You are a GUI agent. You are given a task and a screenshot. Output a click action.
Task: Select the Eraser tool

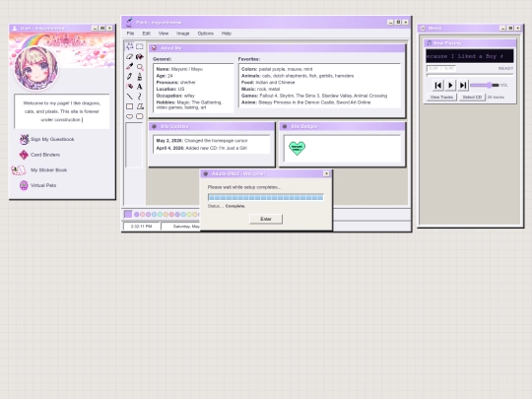click(130, 56)
